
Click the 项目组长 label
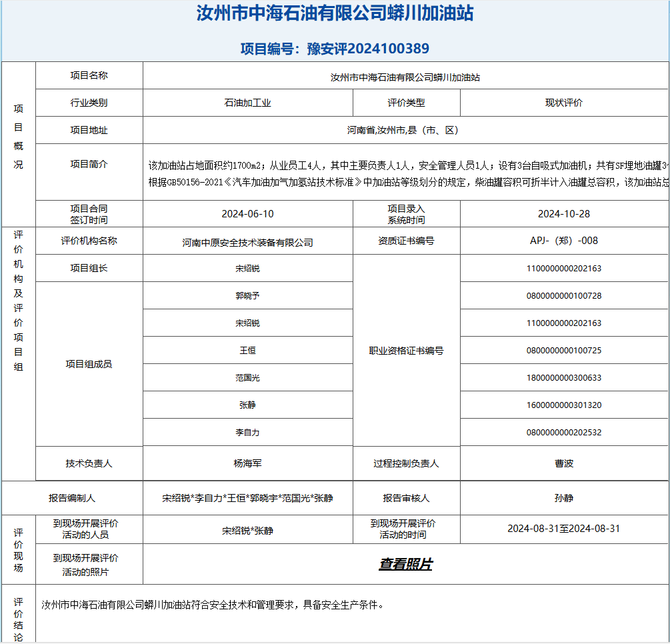pyautogui.click(x=89, y=268)
